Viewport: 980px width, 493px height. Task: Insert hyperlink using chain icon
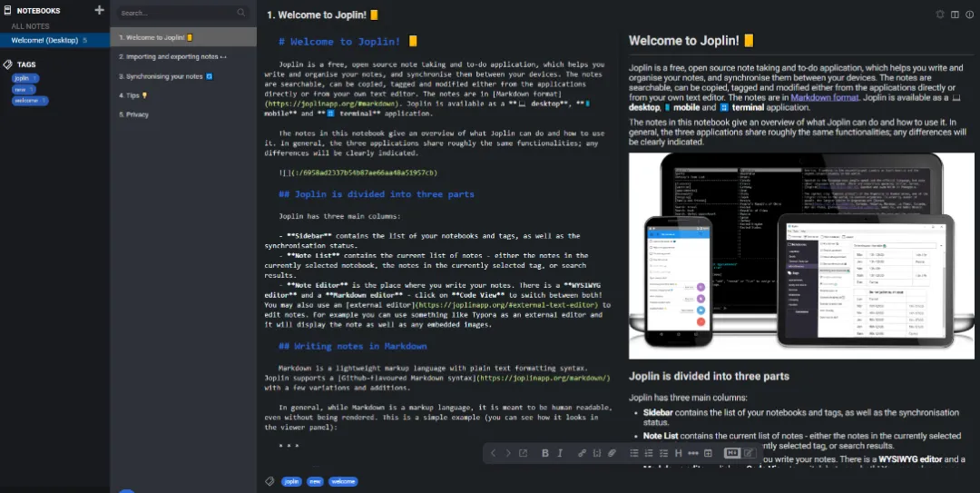click(582, 453)
